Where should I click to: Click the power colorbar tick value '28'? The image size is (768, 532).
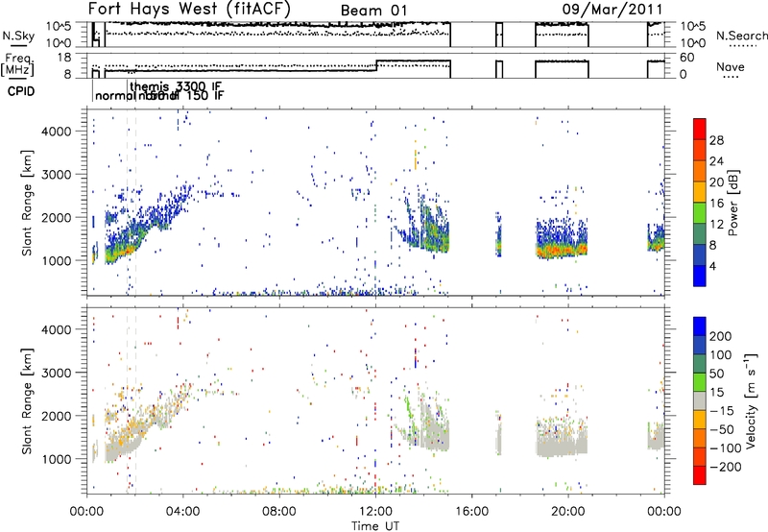pyautogui.click(x=716, y=140)
